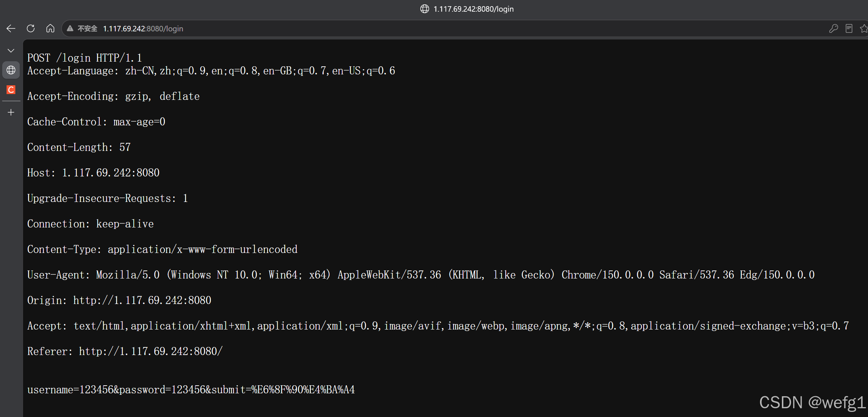Open saved passwords key icon

pyautogui.click(x=833, y=28)
